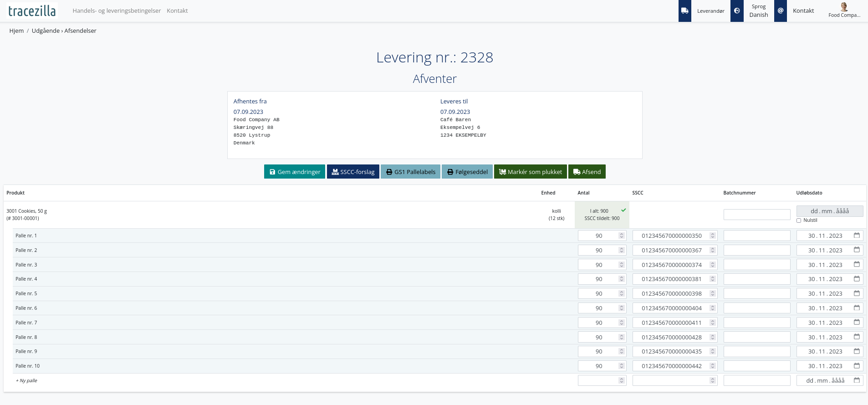Click the Markér som plukket button
This screenshot has height=405, width=868.
(530, 172)
